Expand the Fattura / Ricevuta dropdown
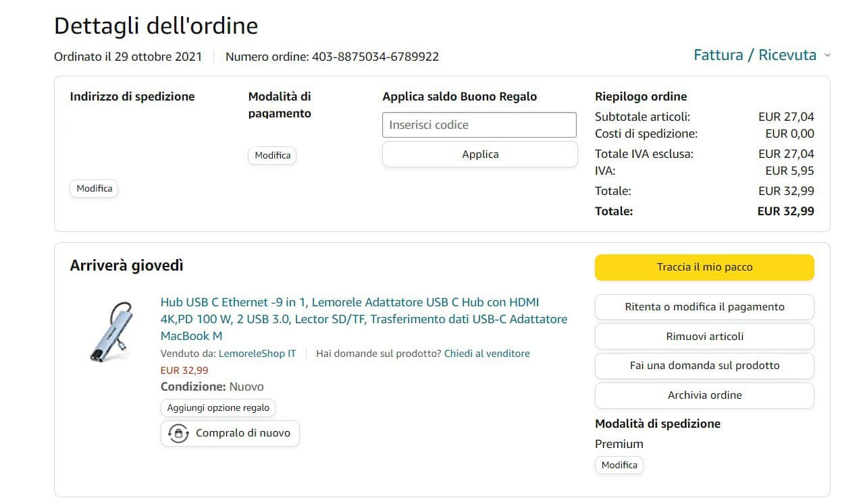The width and height of the screenshot is (861, 504). click(755, 55)
